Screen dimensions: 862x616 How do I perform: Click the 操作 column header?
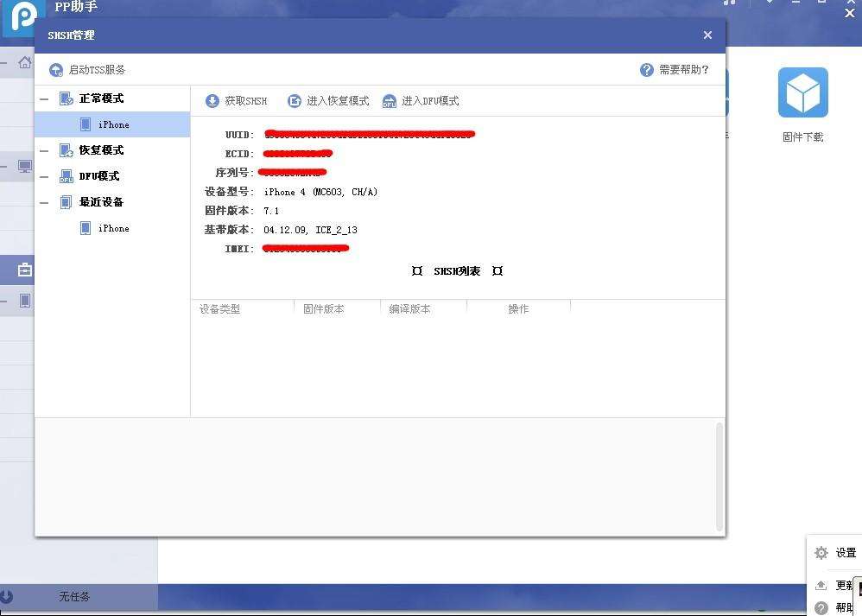tap(518, 309)
